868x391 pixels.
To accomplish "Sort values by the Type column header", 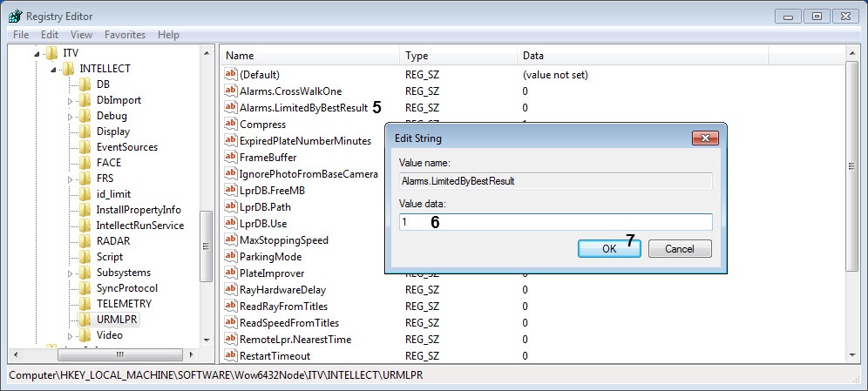I will coord(458,56).
